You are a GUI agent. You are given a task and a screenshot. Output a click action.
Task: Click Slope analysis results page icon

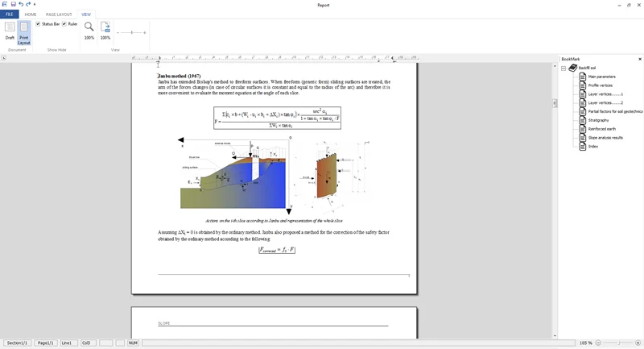582,138
